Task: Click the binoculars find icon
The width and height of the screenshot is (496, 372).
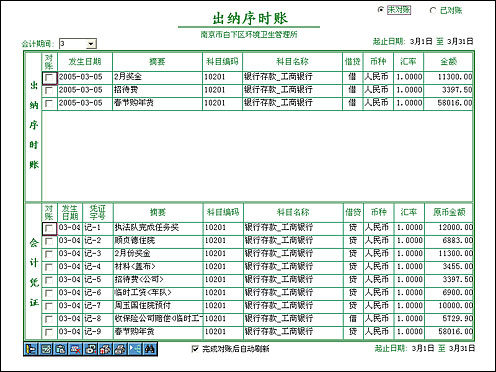Action: [x=150, y=349]
